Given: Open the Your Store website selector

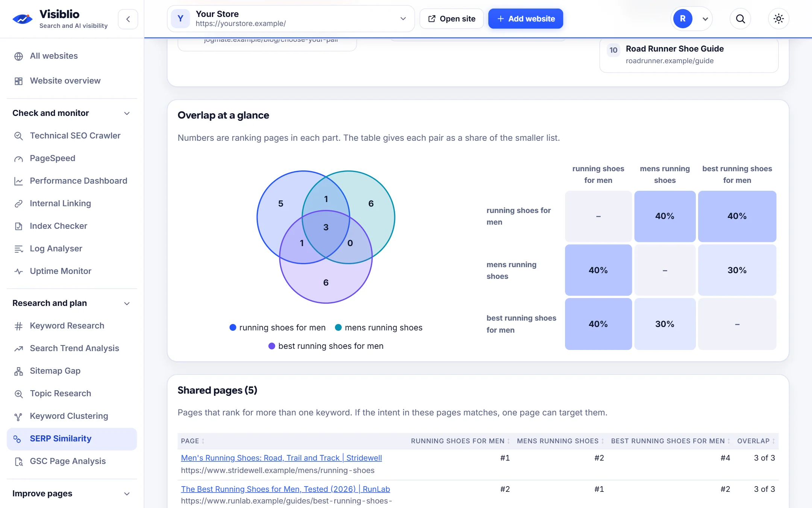Looking at the screenshot, I should 291,19.
